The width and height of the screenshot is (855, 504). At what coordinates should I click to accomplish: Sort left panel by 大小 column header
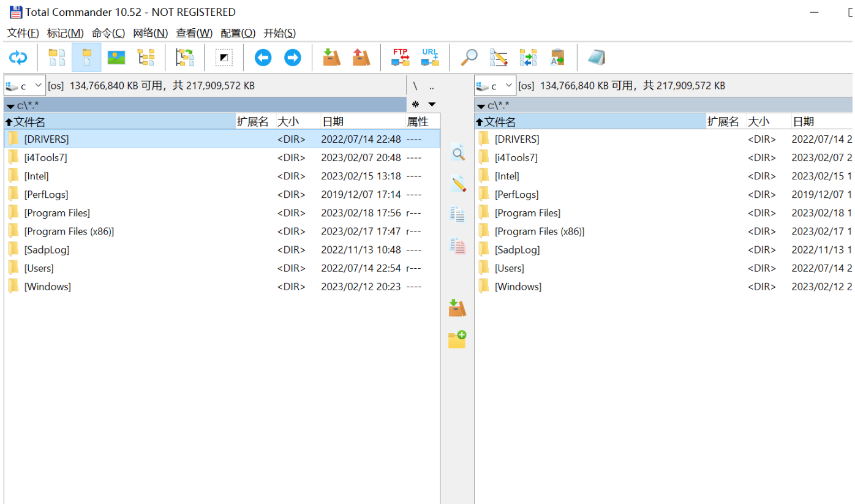(x=298, y=122)
